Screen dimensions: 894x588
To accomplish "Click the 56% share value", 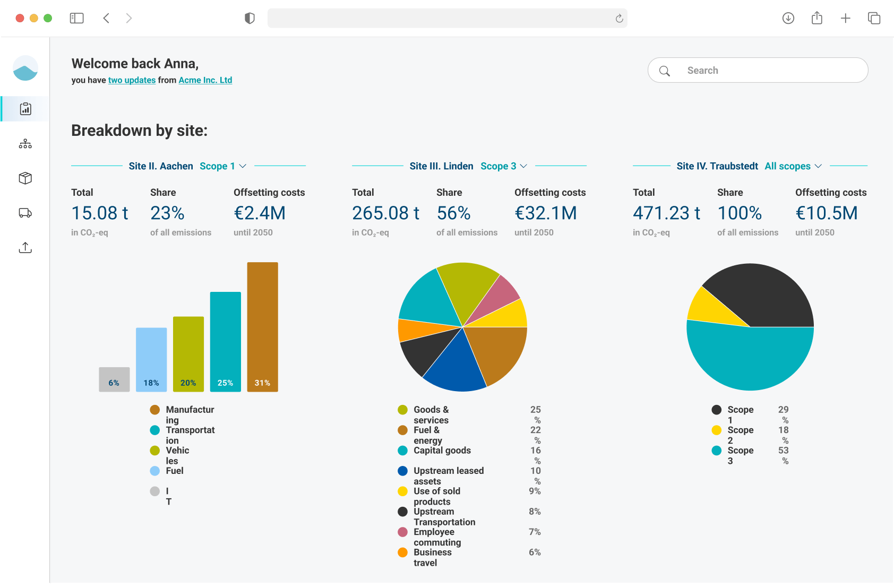I will [x=454, y=213].
